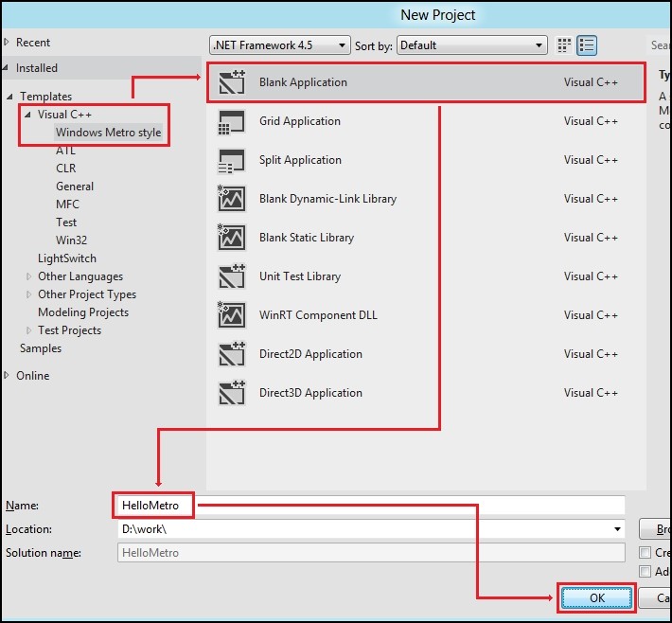Choose the Grid Application template icon

click(232, 122)
